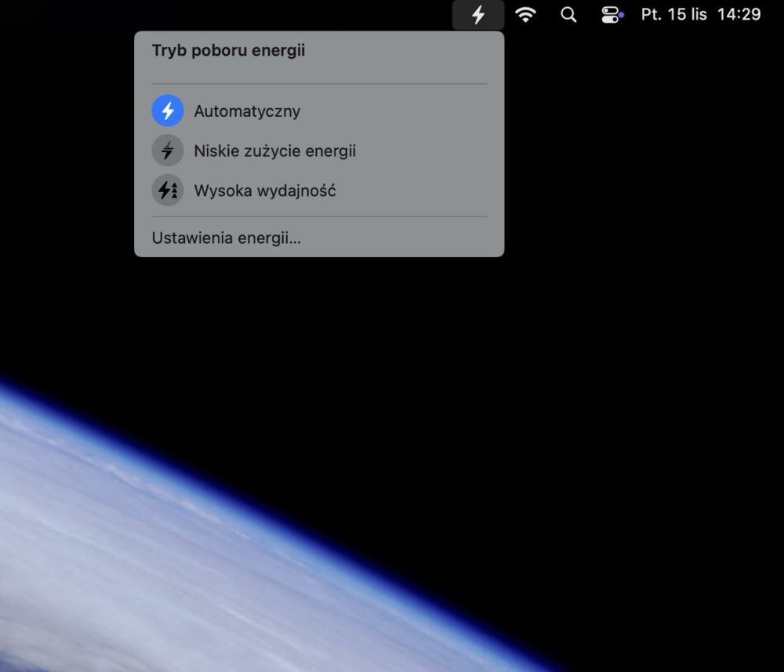The image size is (784, 672).
Task: Click the Tryb poboru energii heading
Action: pyautogui.click(x=228, y=50)
